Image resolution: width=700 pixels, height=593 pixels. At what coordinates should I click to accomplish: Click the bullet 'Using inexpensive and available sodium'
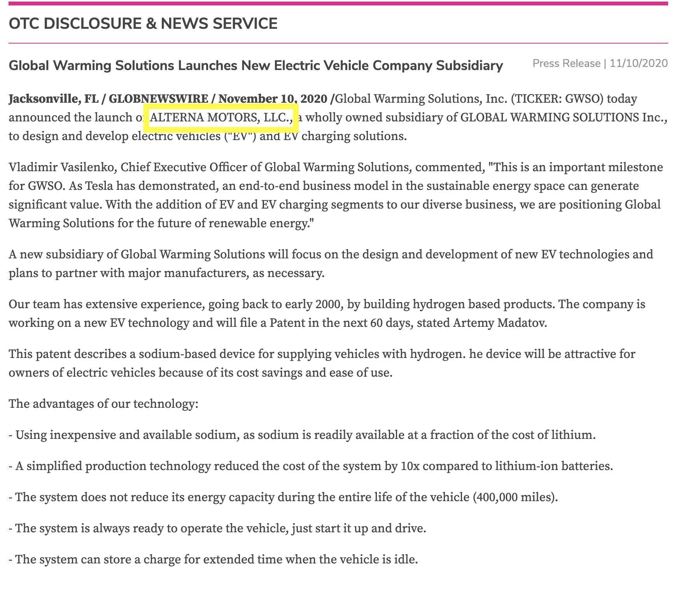pyautogui.click(x=302, y=435)
